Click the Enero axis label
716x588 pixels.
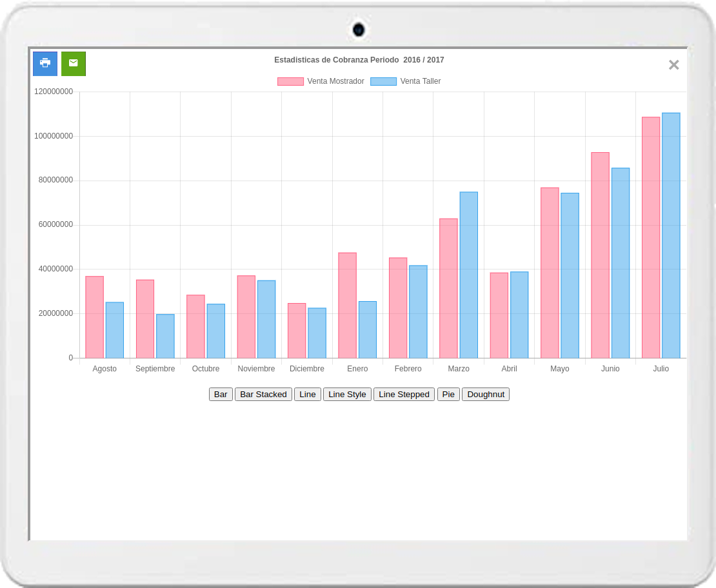pyautogui.click(x=357, y=369)
